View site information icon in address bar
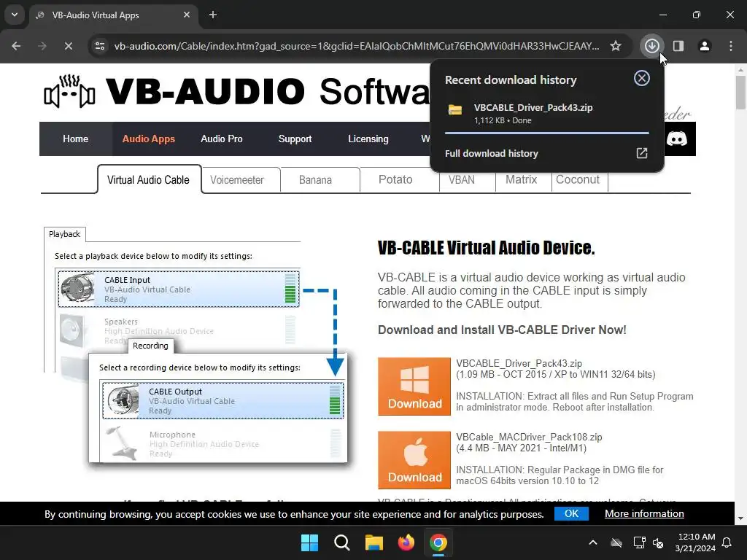The width and height of the screenshot is (747, 560). 100,46
